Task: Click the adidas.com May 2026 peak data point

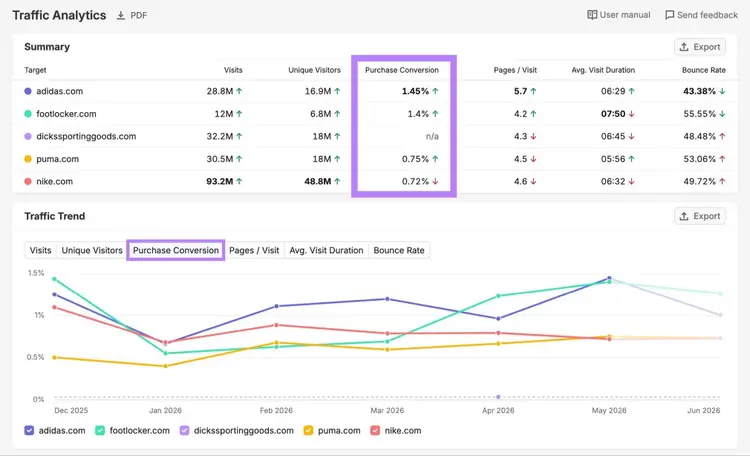Action: click(x=609, y=278)
